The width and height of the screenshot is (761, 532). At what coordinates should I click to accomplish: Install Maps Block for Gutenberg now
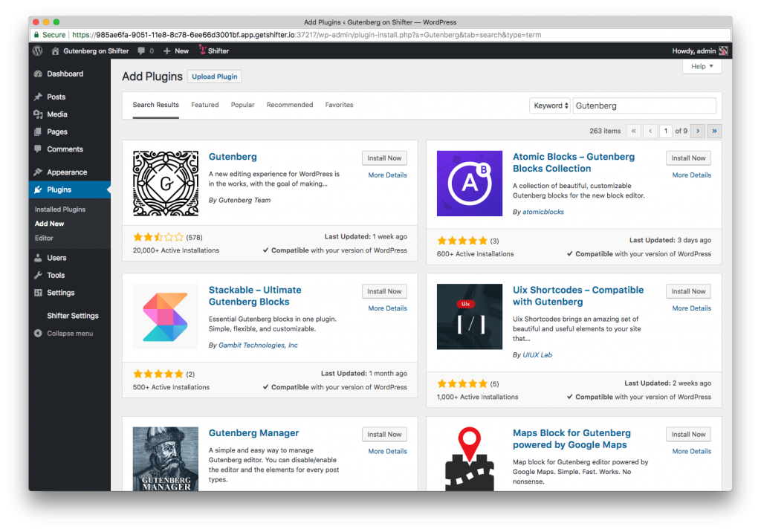[688, 435]
